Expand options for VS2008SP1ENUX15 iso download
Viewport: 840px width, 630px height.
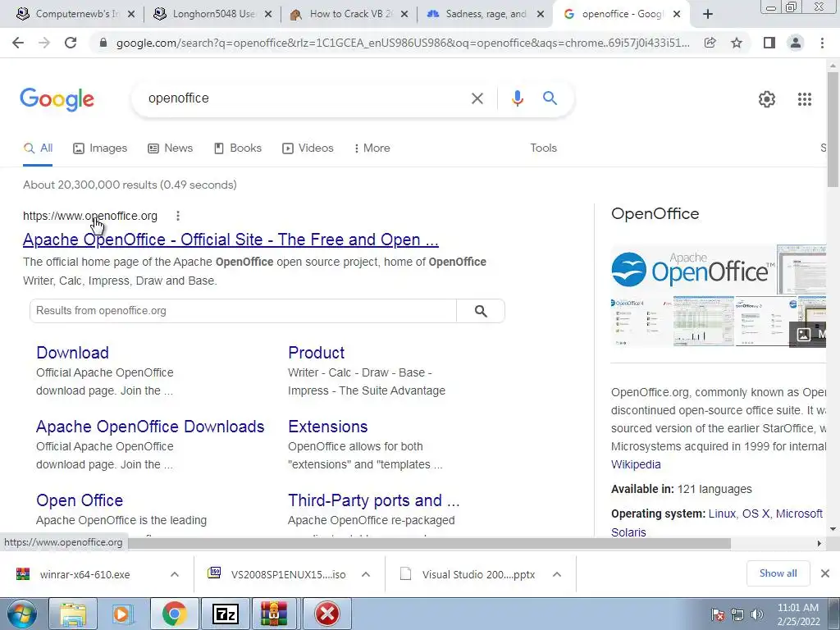366,574
